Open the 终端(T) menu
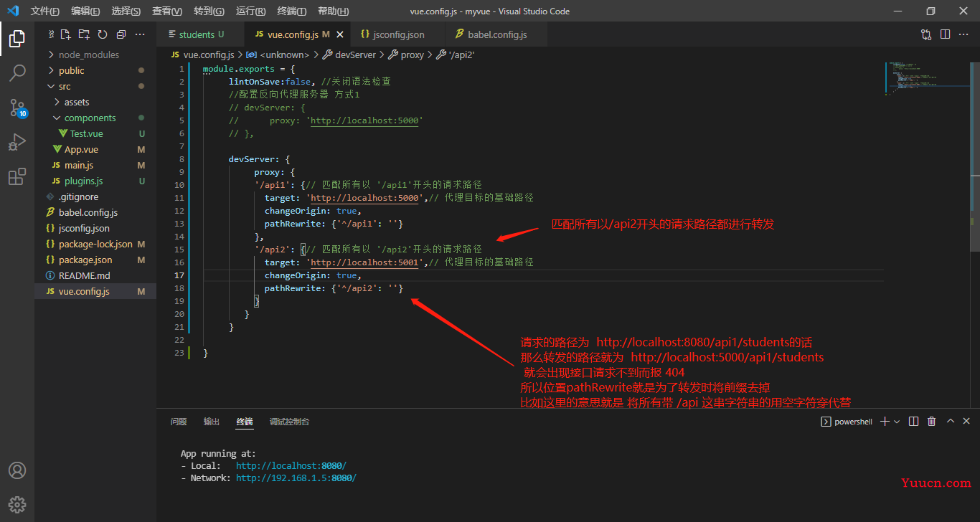This screenshot has width=980, height=522. tap(291, 11)
